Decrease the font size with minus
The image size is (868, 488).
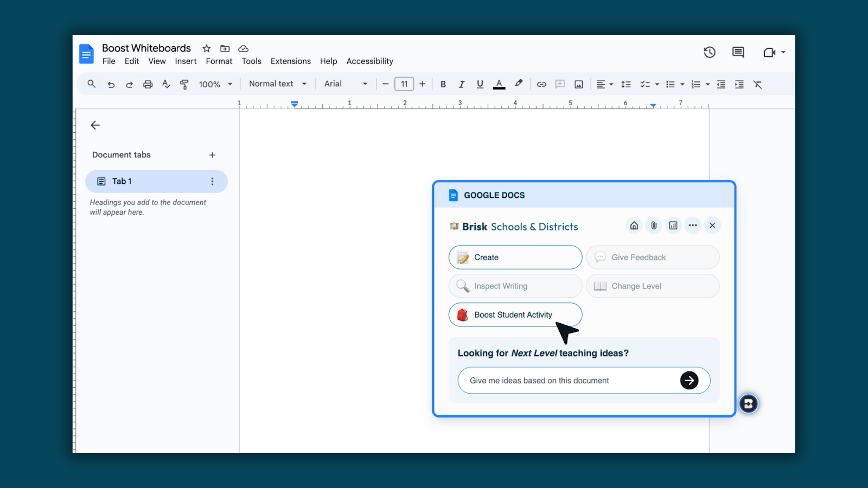click(385, 84)
